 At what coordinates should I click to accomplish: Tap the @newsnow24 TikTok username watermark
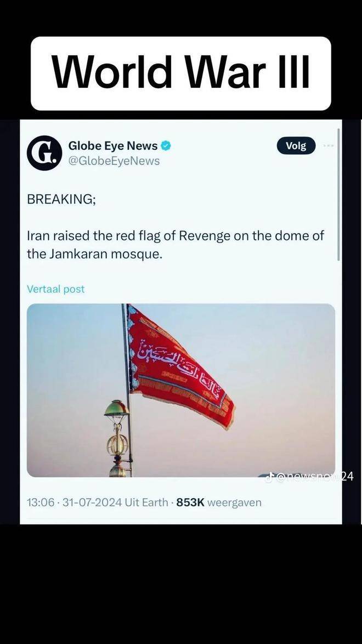coord(315,477)
